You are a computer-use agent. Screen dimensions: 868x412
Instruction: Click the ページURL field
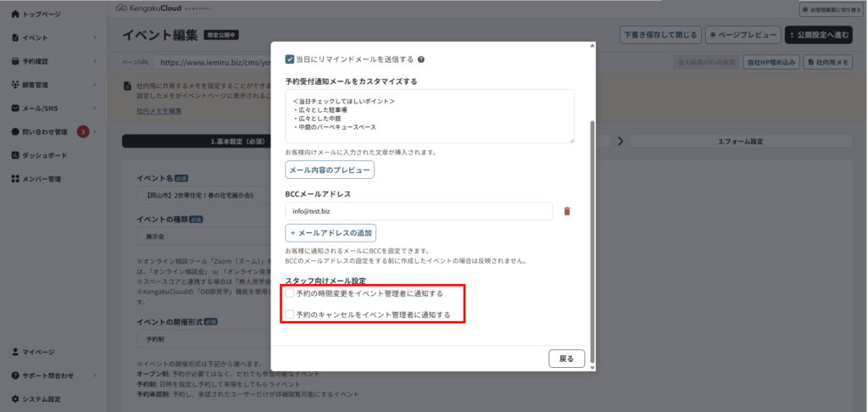pyautogui.click(x=211, y=63)
